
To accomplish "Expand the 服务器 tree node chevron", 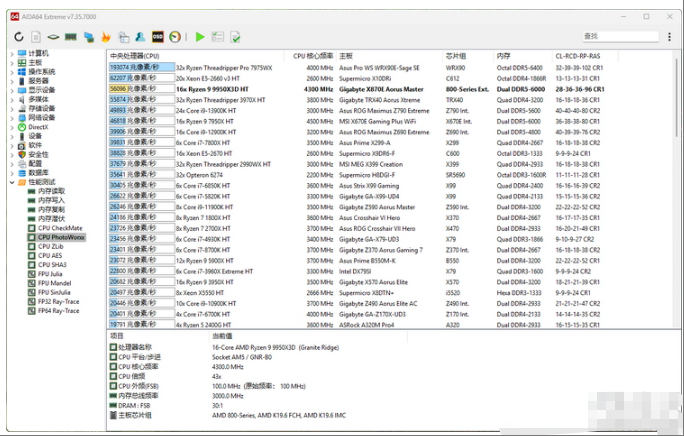I will pos(12,81).
